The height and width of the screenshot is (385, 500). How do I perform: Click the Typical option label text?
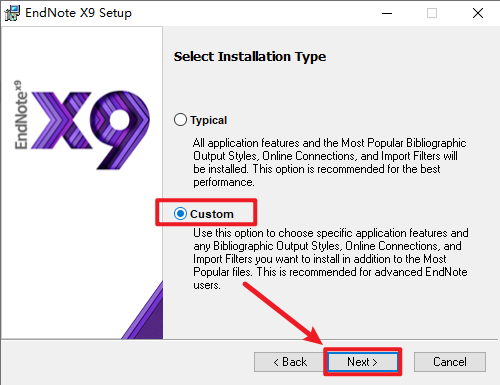point(209,120)
